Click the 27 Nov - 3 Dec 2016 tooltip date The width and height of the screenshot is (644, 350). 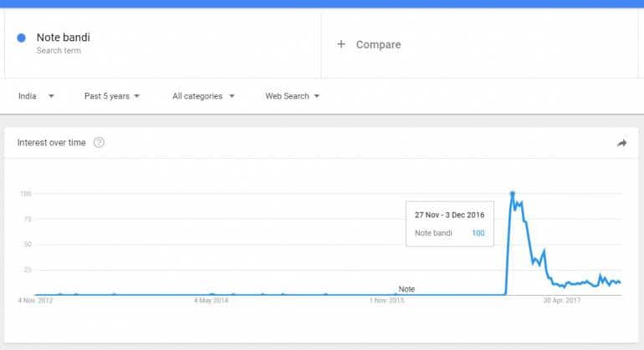tap(449, 215)
